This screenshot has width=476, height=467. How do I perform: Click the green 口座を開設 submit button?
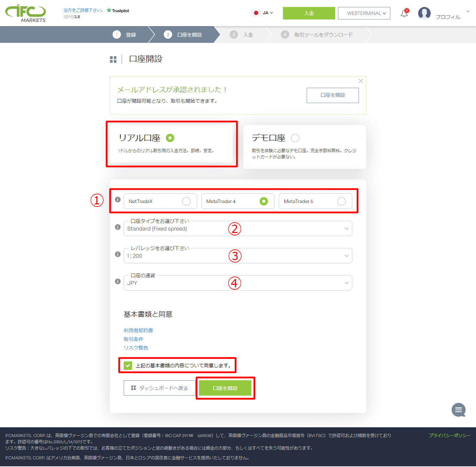click(x=225, y=388)
